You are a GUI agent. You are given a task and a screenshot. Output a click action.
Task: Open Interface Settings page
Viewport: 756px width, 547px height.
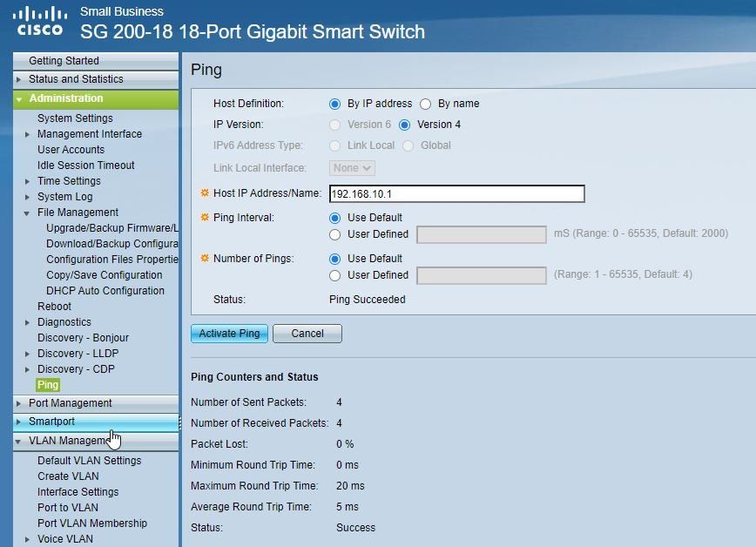[x=78, y=492]
